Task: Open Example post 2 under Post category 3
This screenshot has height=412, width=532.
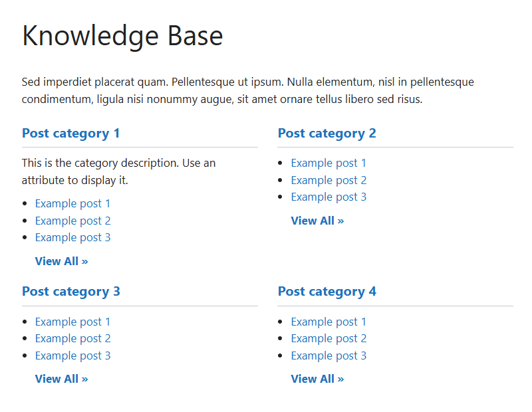Action: coord(72,338)
